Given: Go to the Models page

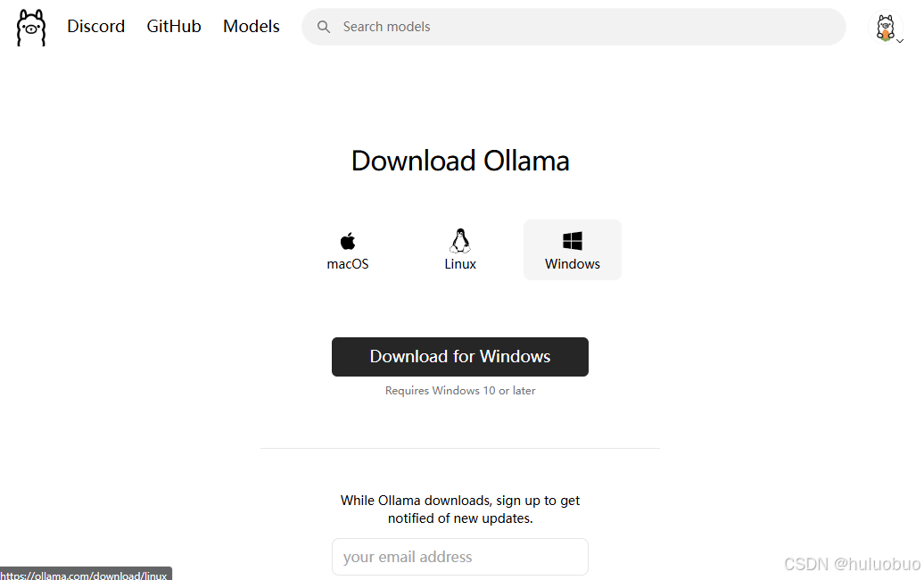Looking at the screenshot, I should click(251, 27).
